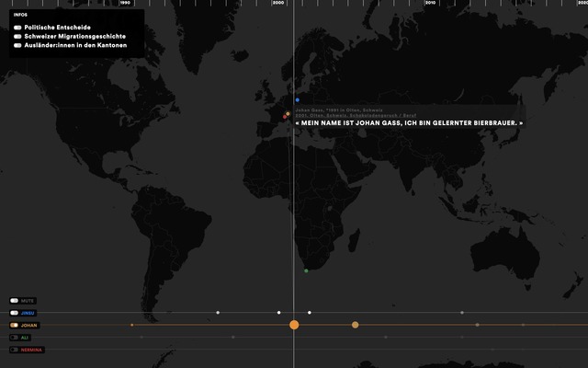Click the red map marker in Europe

click(x=285, y=117)
